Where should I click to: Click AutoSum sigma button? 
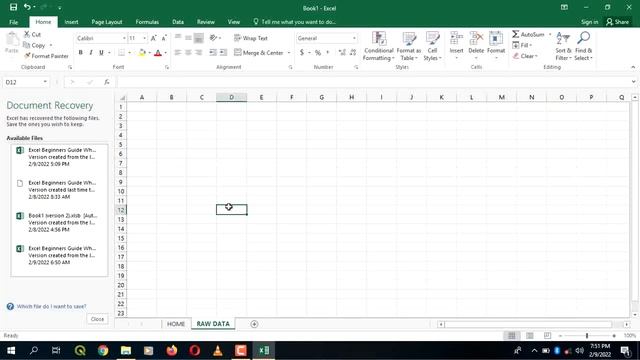(x=528, y=34)
